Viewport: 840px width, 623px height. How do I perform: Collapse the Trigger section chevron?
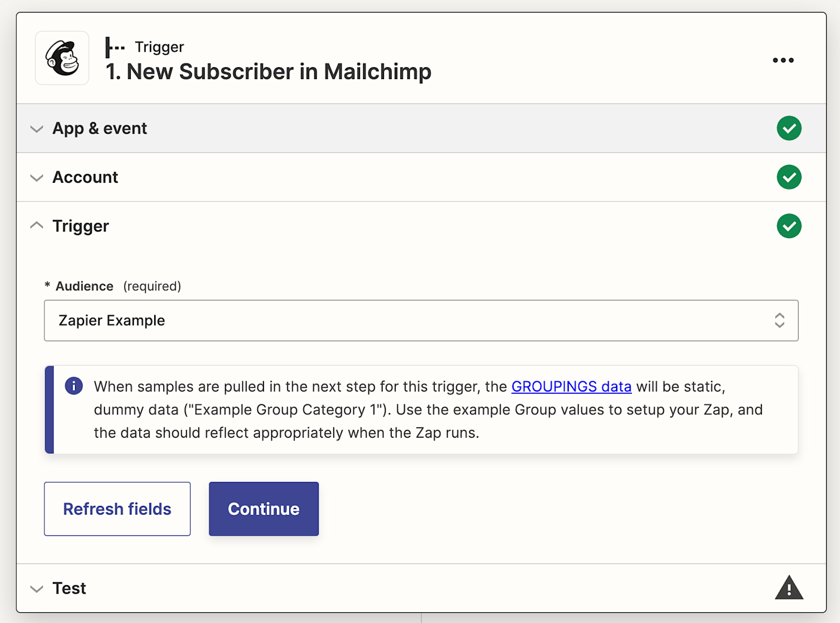coord(37,225)
